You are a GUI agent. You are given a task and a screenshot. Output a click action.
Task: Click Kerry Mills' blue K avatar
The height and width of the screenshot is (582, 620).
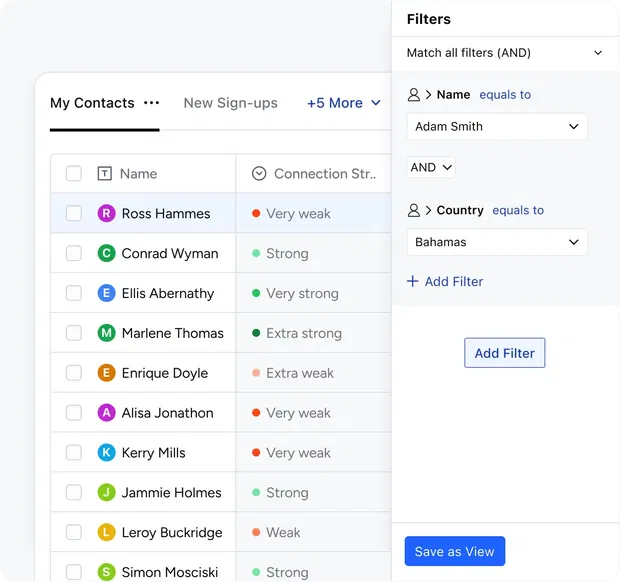click(x=106, y=453)
